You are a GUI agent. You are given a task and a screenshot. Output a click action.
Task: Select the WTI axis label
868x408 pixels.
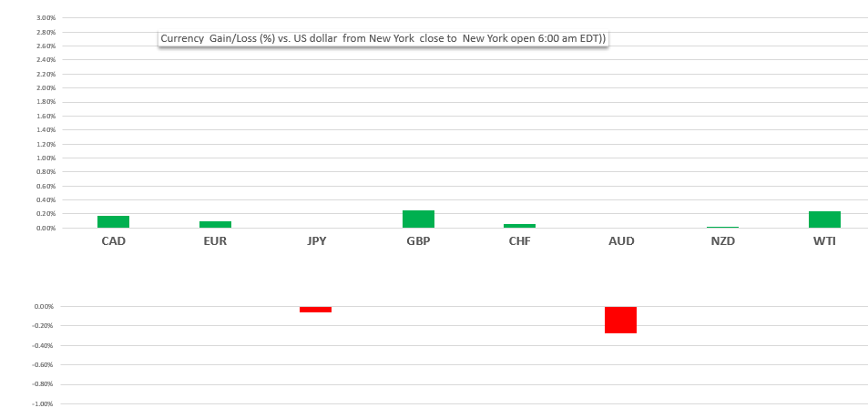pos(824,241)
